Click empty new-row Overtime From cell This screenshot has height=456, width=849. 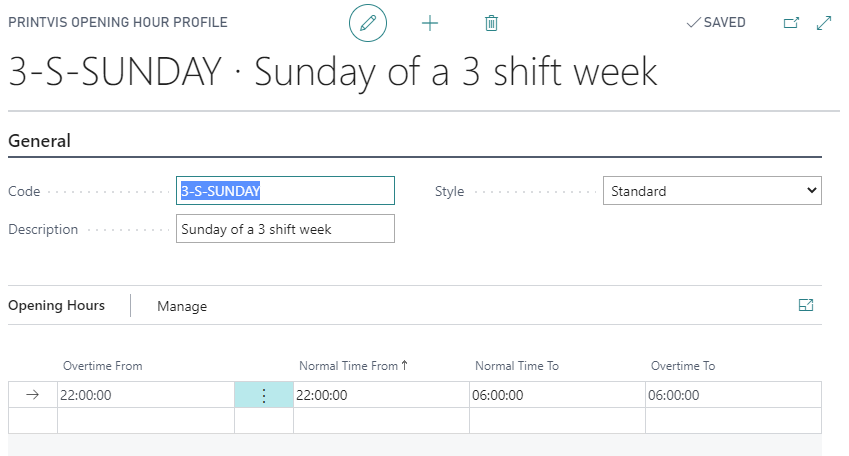click(146, 420)
